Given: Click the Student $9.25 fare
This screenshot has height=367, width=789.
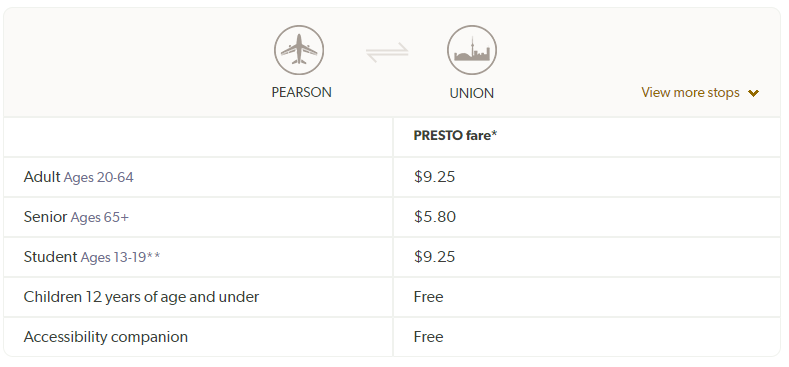Looking at the screenshot, I should point(434,257).
